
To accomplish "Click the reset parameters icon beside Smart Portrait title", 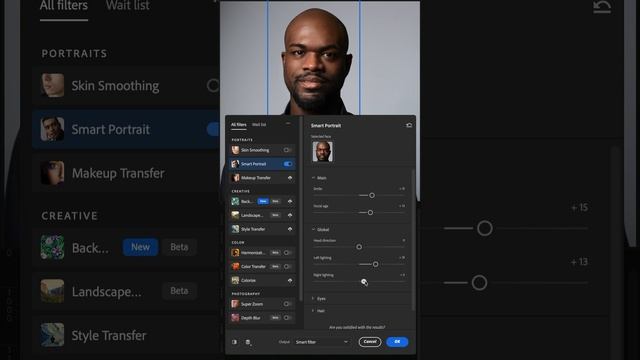I will coord(409,125).
